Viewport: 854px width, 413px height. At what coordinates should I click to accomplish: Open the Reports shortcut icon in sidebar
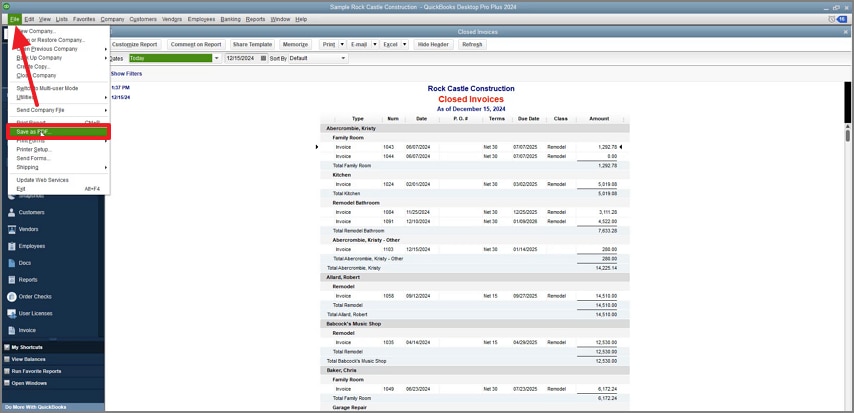[11, 280]
